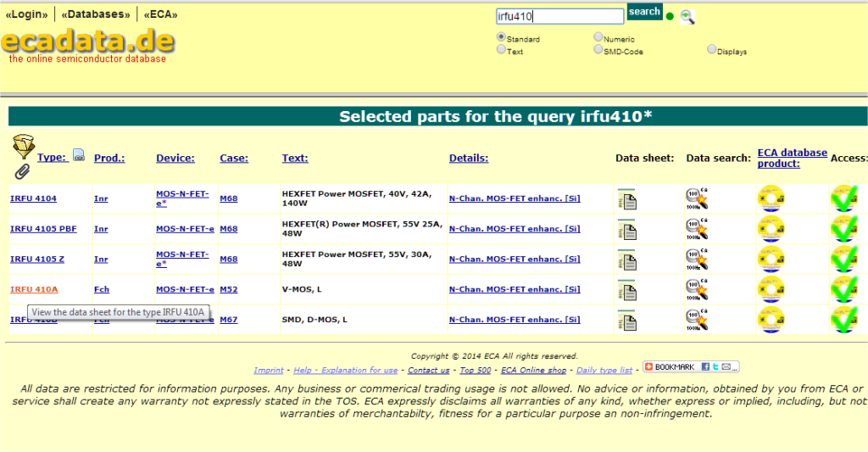
Task: Run data search icon for IRFU 410A
Action: (x=697, y=290)
